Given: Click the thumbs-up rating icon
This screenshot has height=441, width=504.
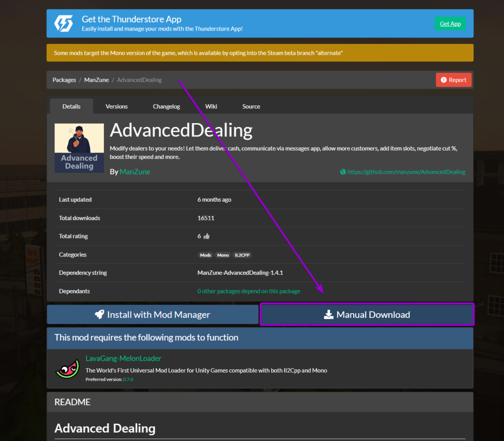Looking at the screenshot, I should pos(206,236).
